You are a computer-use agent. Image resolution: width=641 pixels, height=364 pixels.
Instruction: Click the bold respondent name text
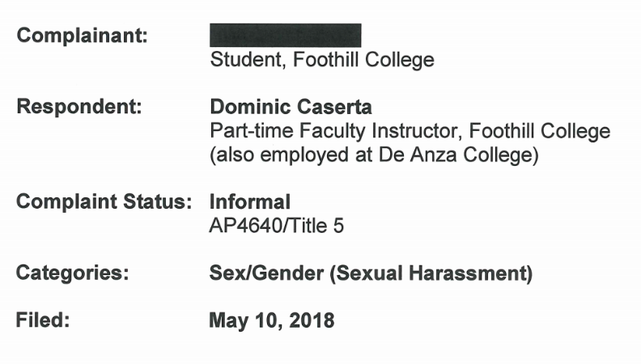291,107
